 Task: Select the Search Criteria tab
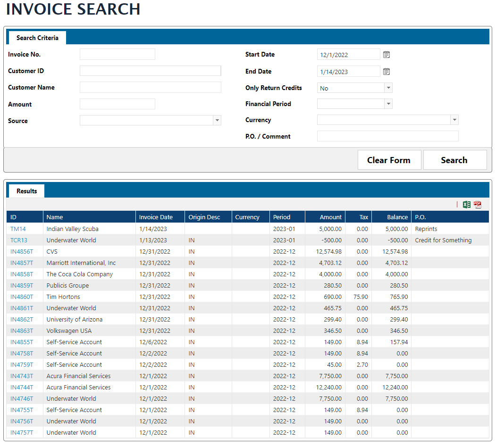37,38
